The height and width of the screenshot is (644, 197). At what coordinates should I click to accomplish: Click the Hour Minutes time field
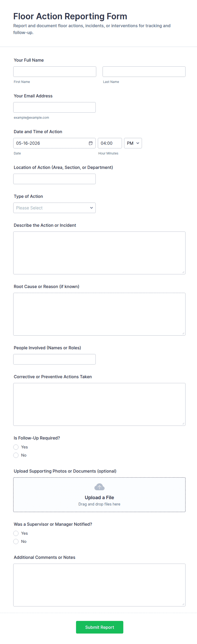point(110,143)
